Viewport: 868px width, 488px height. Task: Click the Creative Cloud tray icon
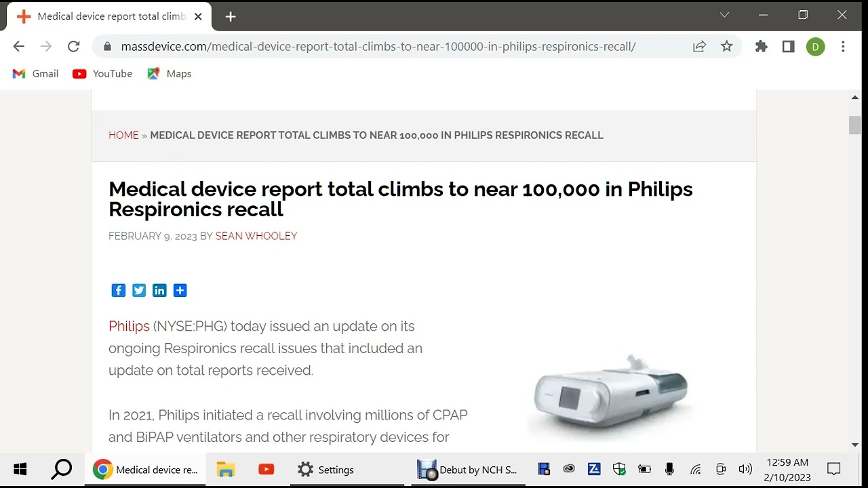click(569, 469)
